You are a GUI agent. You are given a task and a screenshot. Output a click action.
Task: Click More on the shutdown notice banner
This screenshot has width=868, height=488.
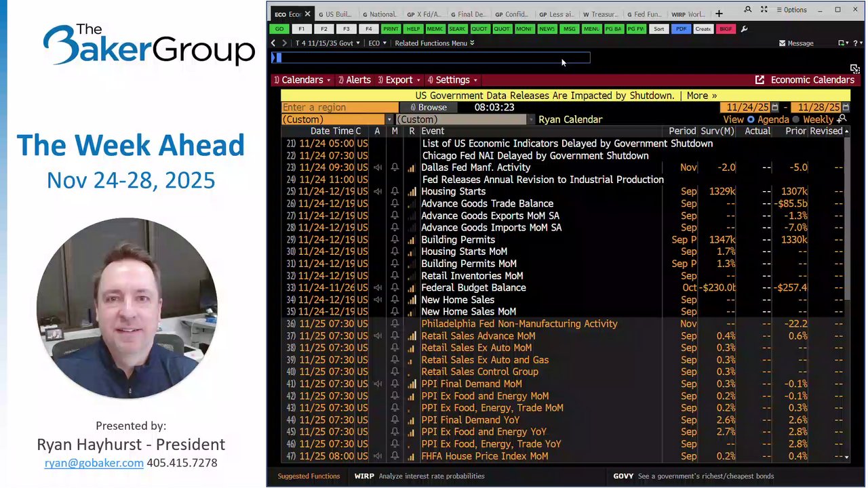pyautogui.click(x=701, y=96)
